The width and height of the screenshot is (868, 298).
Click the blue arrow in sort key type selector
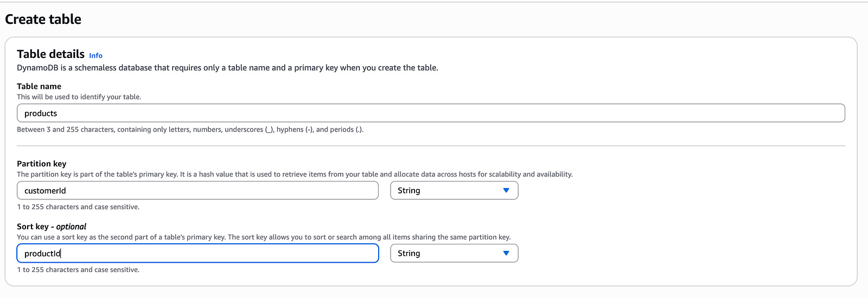tap(506, 253)
